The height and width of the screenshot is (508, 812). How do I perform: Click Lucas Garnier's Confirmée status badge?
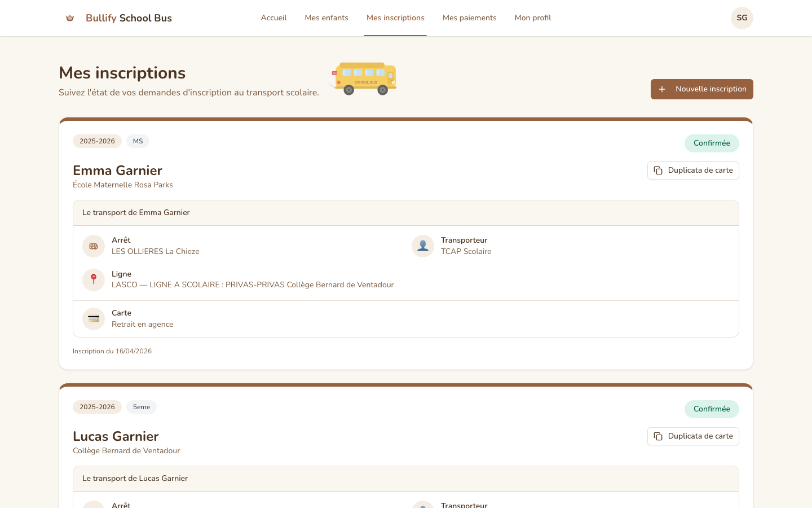pyautogui.click(x=712, y=409)
